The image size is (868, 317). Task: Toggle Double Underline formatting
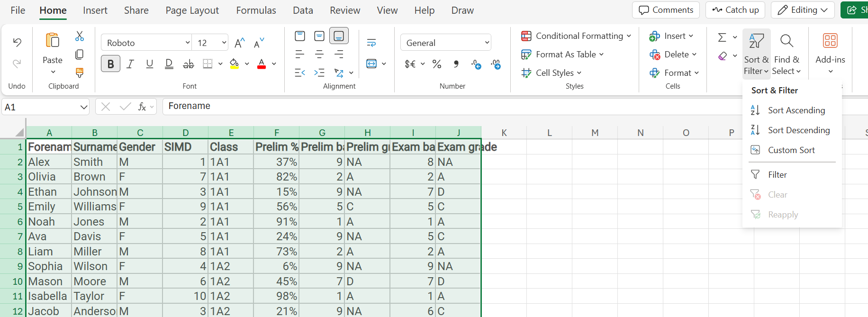(169, 63)
